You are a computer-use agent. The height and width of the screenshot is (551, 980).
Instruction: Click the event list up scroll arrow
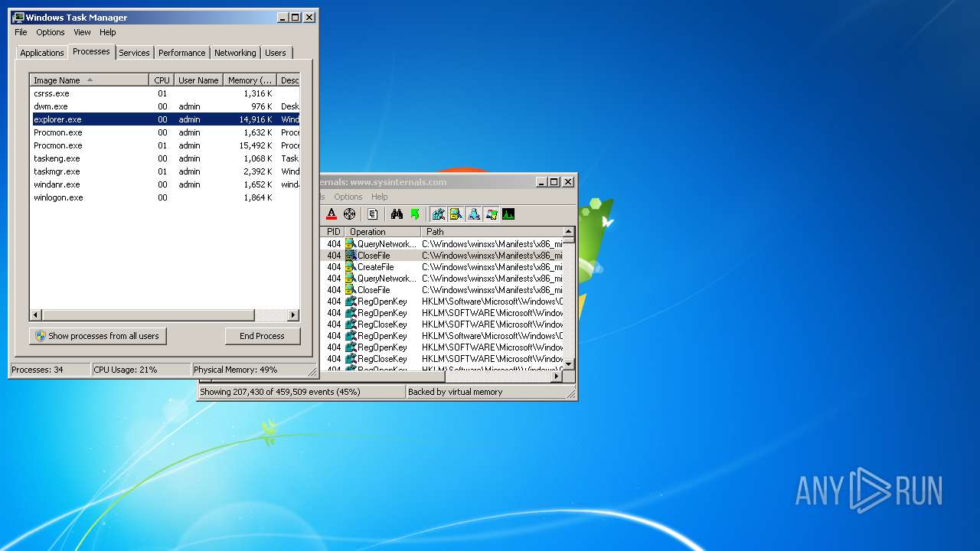(x=568, y=232)
